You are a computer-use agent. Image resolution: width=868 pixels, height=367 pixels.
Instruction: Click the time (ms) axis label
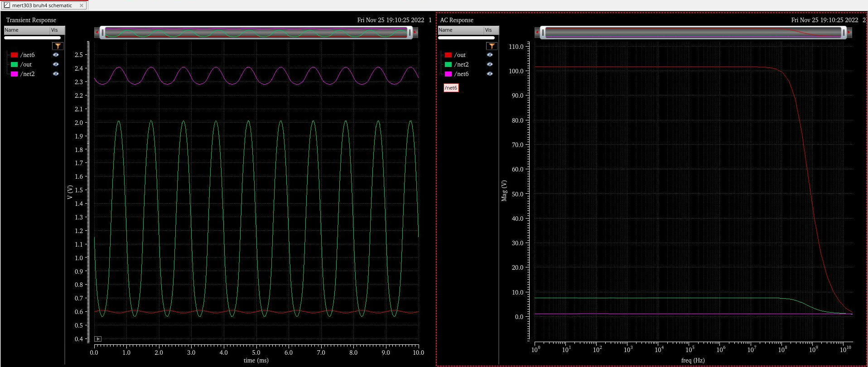pyautogui.click(x=256, y=360)
